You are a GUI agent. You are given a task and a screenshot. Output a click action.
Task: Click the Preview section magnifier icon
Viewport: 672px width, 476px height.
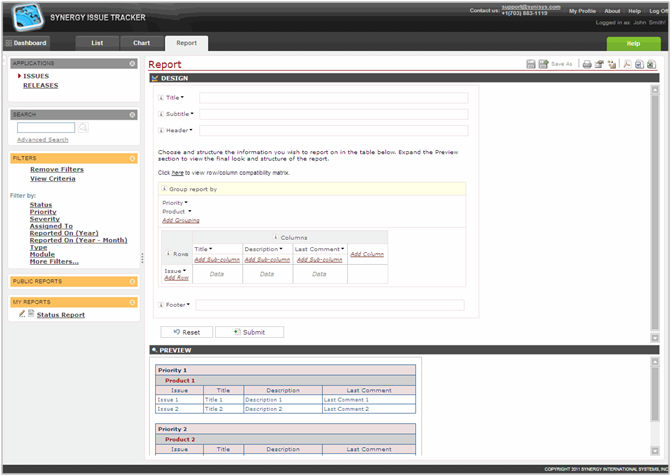(154, 350)
